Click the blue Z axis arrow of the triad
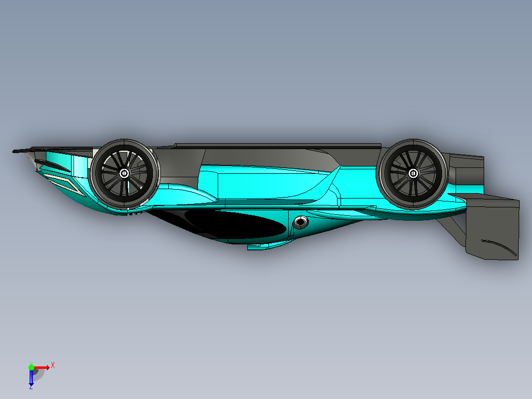The image size is (532, 399). click(31, 377)
